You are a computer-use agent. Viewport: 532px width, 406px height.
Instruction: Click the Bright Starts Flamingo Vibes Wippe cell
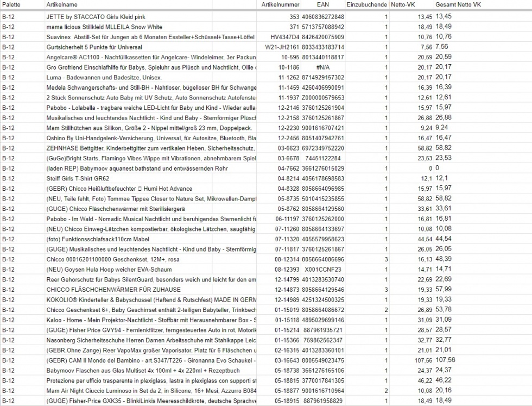click(x=151, y=158)
